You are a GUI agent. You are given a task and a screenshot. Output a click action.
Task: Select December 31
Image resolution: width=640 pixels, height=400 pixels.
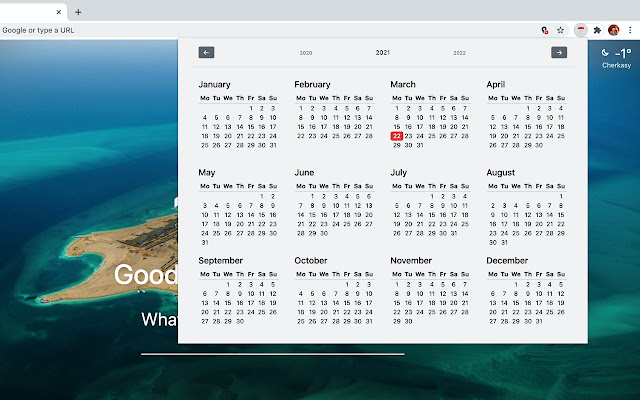coord(539,322)
